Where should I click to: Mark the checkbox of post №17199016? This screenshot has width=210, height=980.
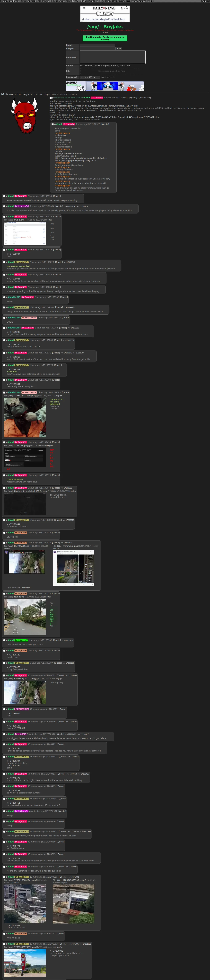point(4,250)
